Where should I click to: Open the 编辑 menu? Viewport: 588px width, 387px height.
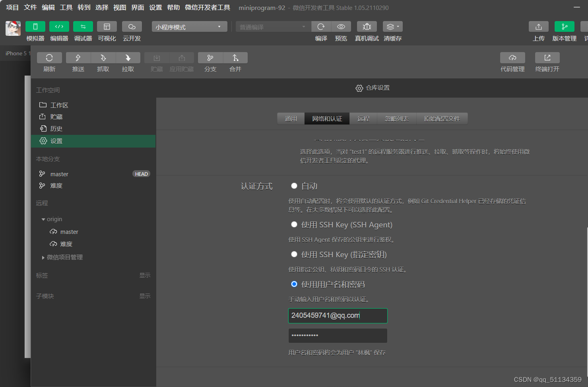point(48,8)
